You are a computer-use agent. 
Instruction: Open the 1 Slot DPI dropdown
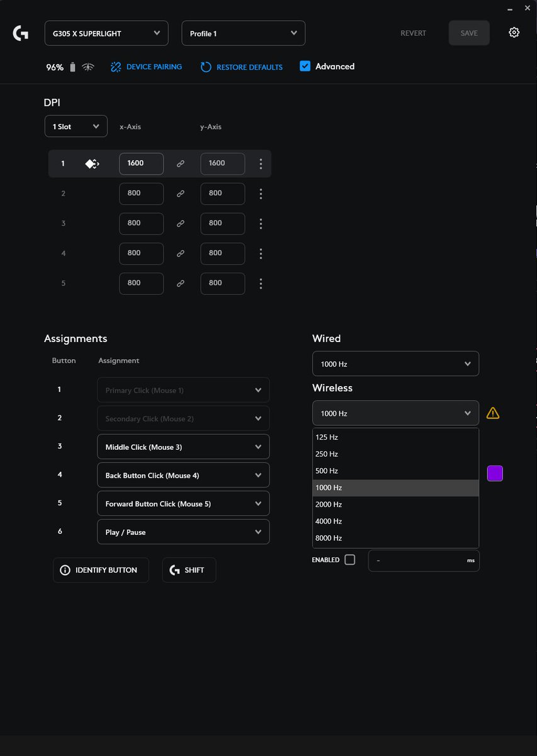[76, 127]
